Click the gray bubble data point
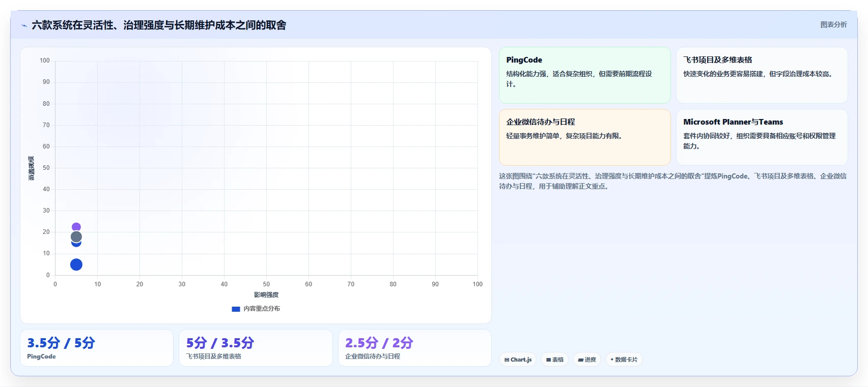Viewport: 868px width, 387px height. point(76,236)
